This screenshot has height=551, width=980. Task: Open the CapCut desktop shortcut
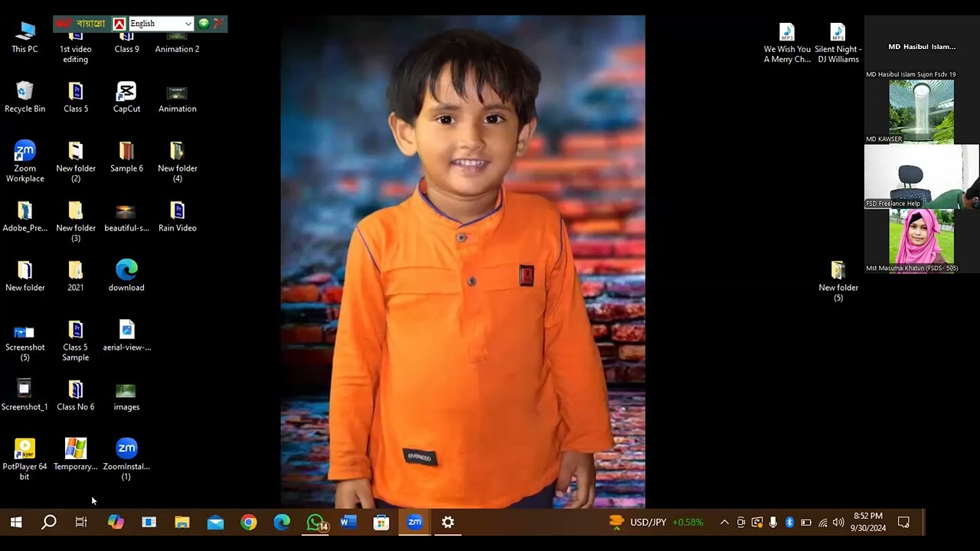click(x=126, y=97)
